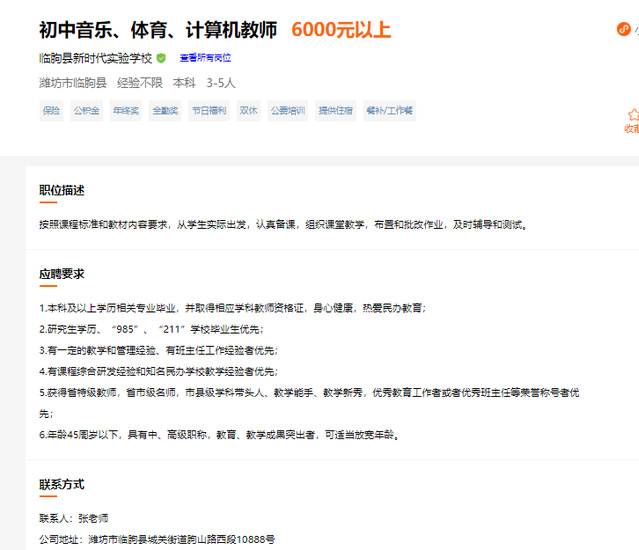Click the 职位描述 section heading
Viewport: 639px width, 550px height.
pos(62,190)
